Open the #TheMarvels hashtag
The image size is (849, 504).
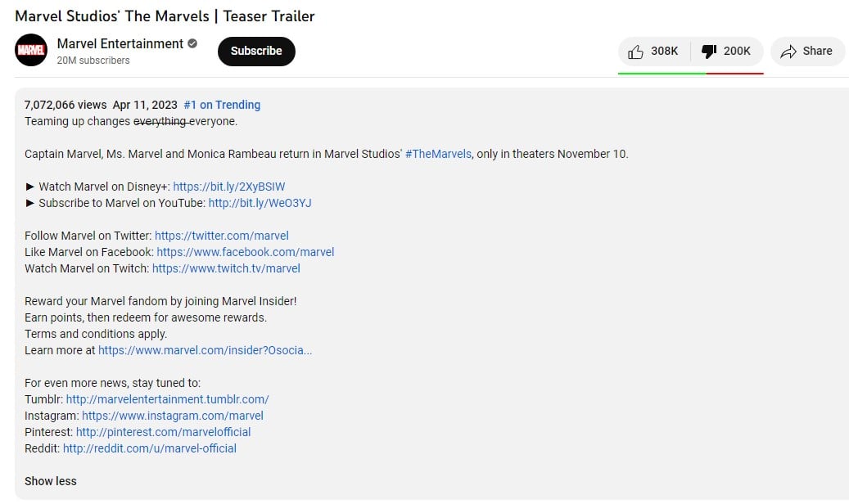coord(438,154)
